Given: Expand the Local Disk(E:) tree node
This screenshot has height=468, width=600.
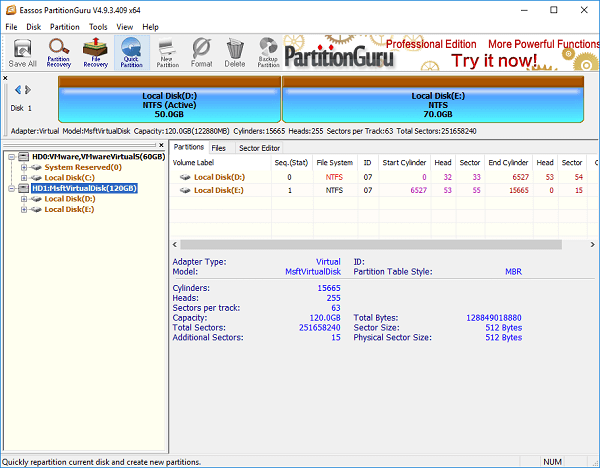Looking at the screenshot, I should pyautogui.click(x=24, y=209).
